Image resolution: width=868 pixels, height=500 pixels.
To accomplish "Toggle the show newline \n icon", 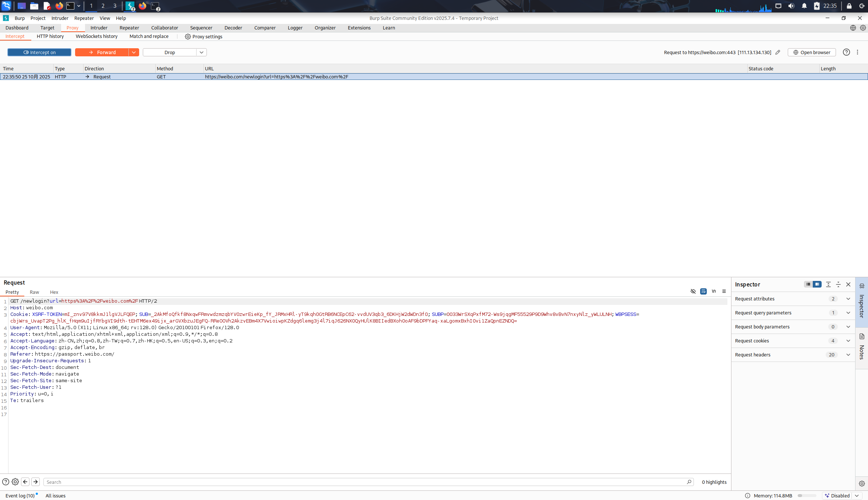I will (713, 291).
